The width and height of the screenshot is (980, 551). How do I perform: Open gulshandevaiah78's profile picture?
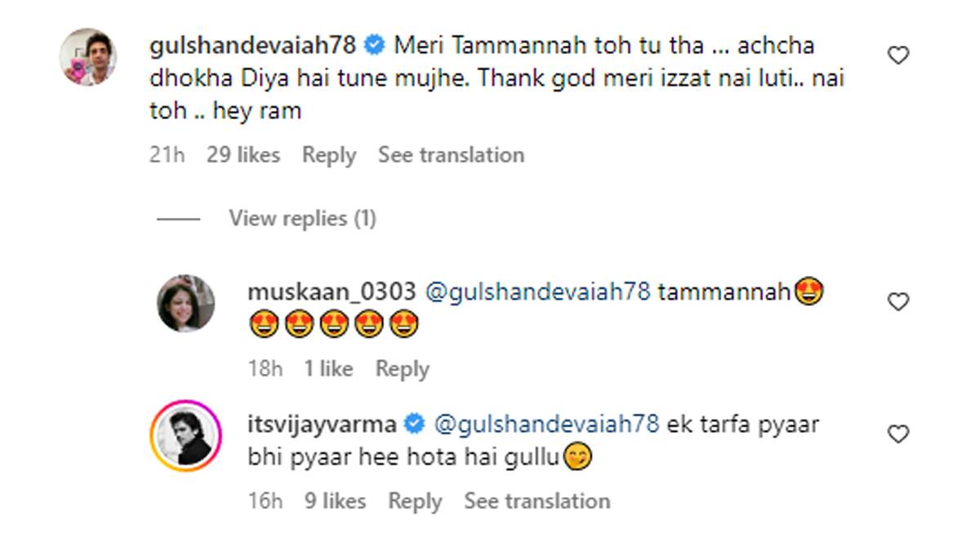88,56
